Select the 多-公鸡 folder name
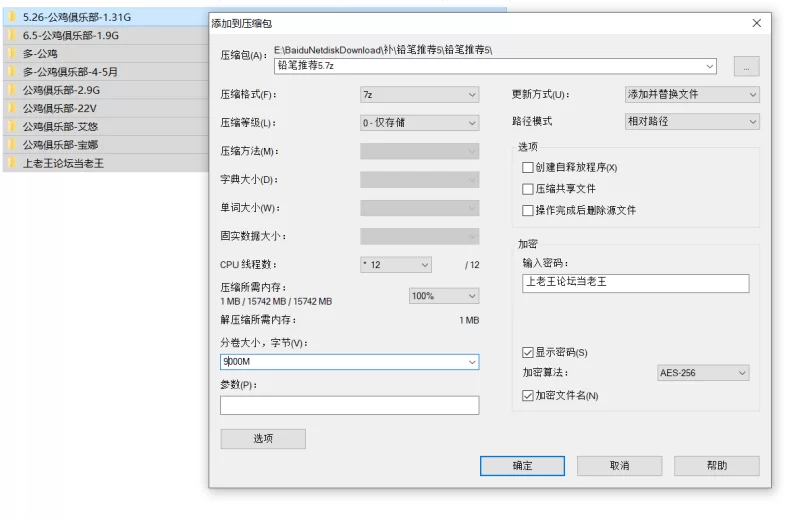Screen dimensions: 800x518 point(40,54)
